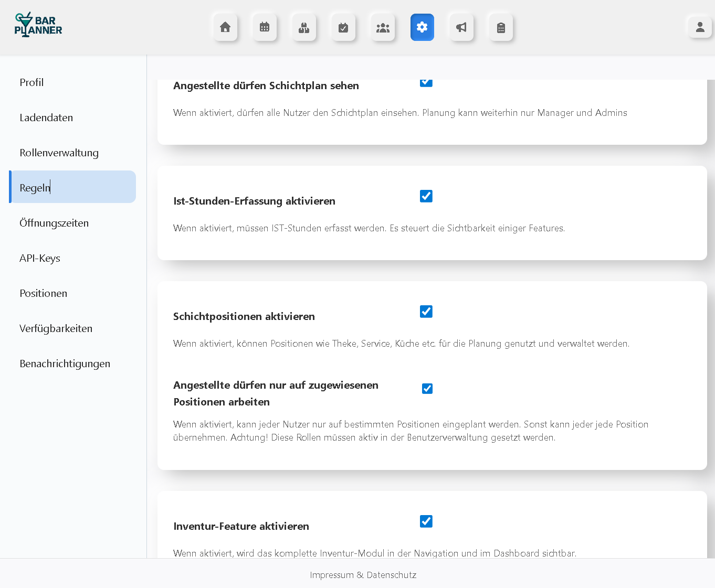The image size is (715, 588).
Task: Disable Inventur-Feature aktivieren checkbox
Action: tap(426, 521)
